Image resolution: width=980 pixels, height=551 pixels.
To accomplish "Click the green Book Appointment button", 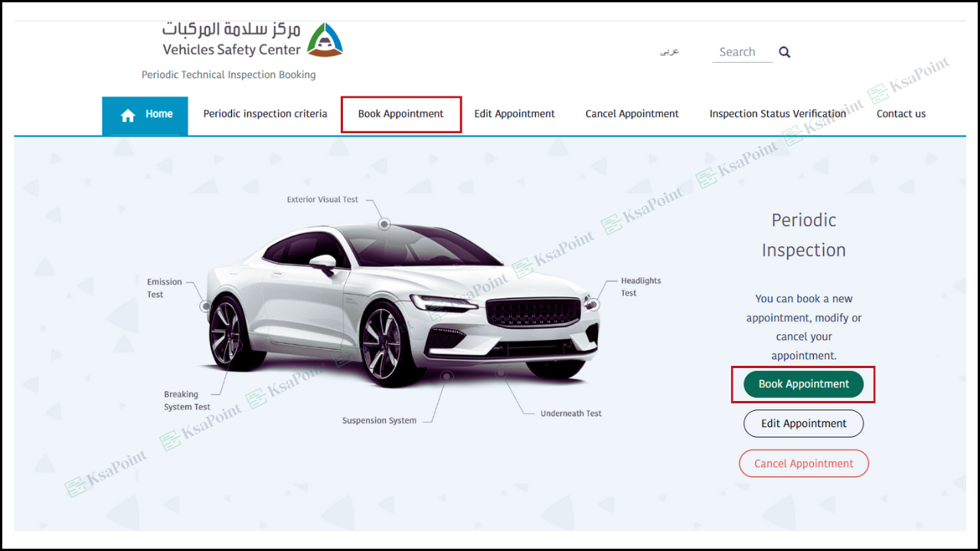I will [804, 384].
